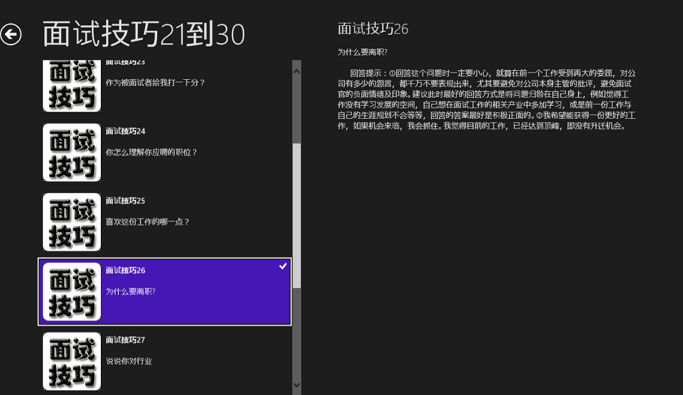Select the 说说你对行业 list entry
683x395 pixels.
coord(129,361)
